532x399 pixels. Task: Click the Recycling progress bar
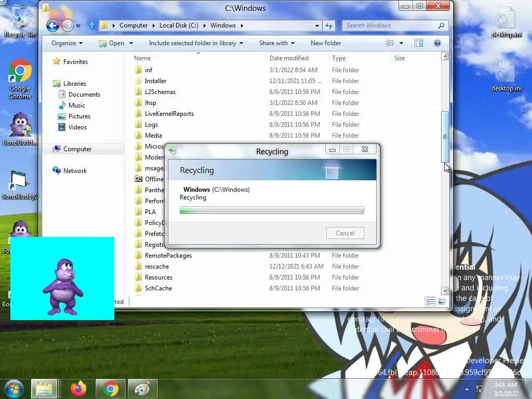point(272,210)
